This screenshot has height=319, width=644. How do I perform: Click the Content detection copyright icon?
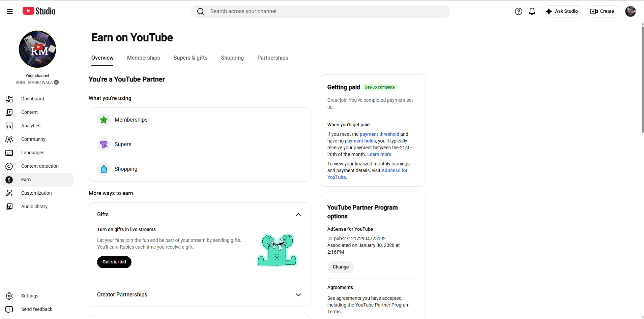pos(9,166)
